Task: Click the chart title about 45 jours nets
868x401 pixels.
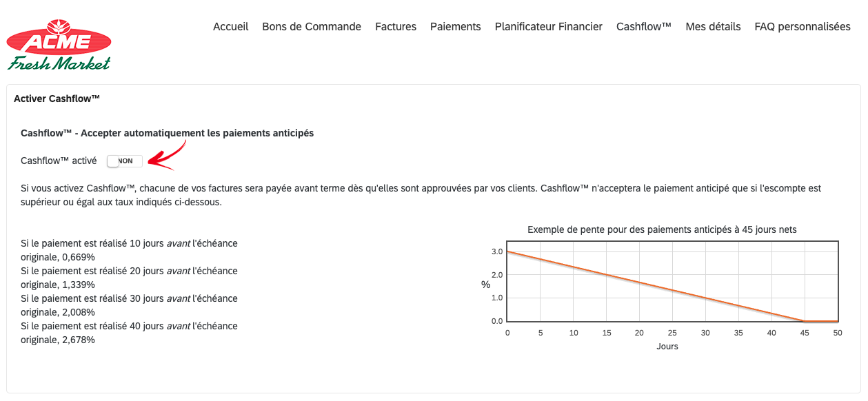Action: click(662, 229)
